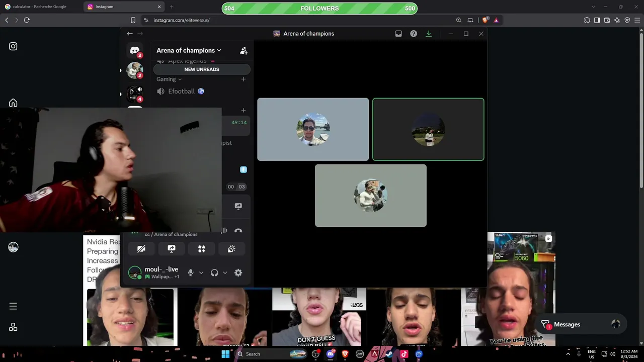This screenshot has width=644, height=362.
Task: Open Discord User Settings gear
Action: pos(238,273)
